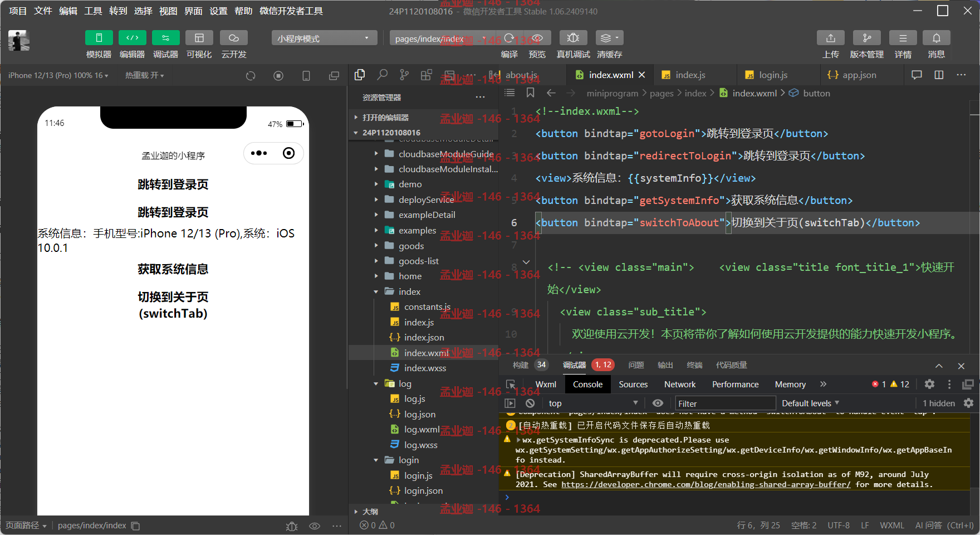Click the upload (上传) icon
Screen dimensions: 980x535
pyautogui.click(x=831, y=38)
